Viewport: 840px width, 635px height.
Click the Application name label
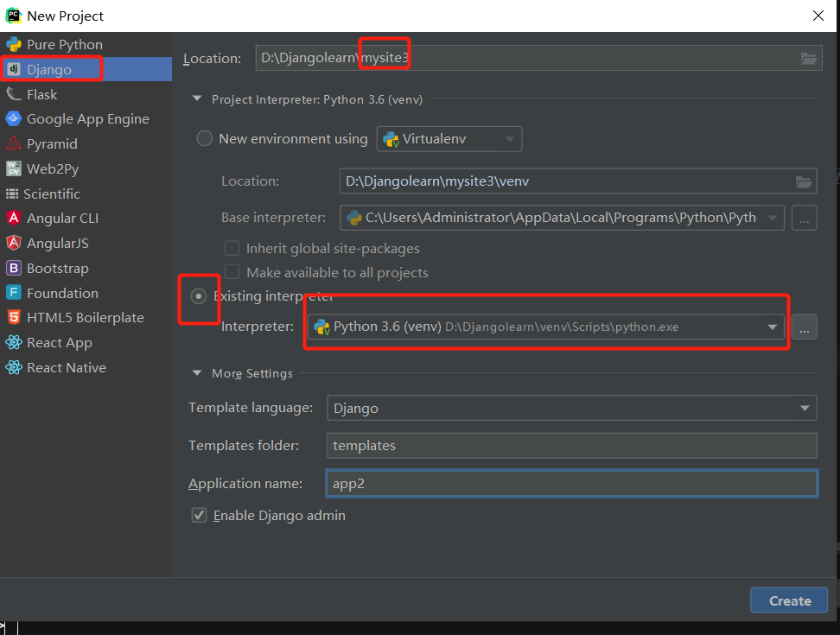point(245,484)
